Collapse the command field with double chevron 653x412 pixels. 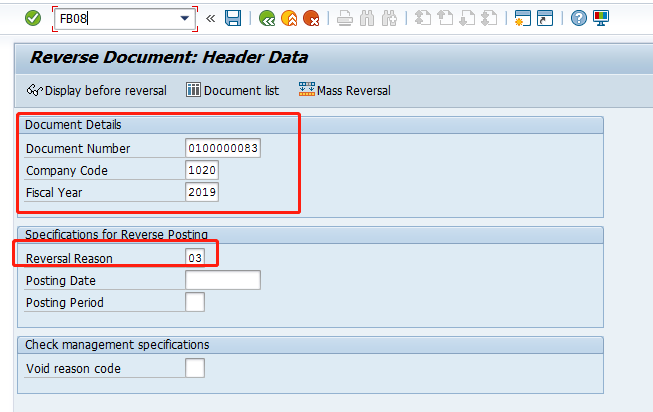coord(211,18)
